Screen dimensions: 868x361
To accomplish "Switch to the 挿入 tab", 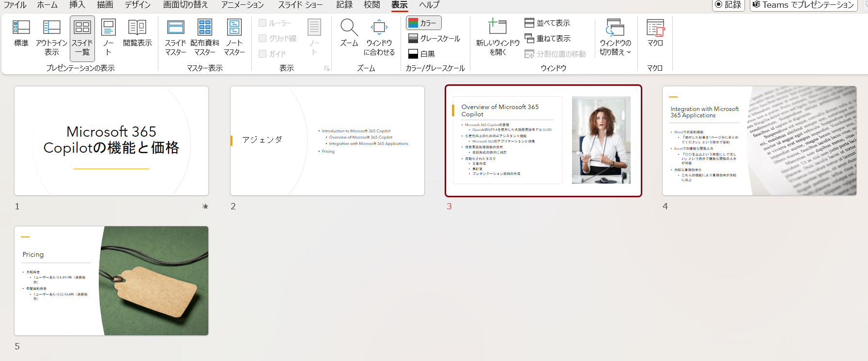I will pyautogui.click(x=77, y=5).
